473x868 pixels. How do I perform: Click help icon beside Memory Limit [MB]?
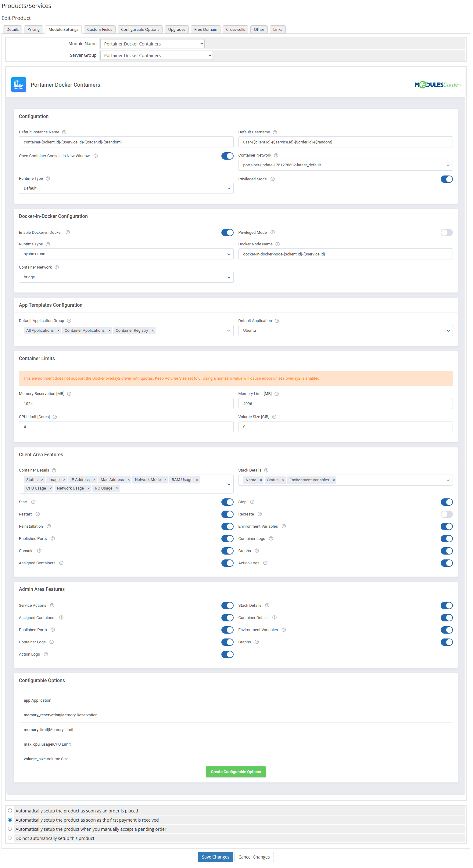[277, 394]
